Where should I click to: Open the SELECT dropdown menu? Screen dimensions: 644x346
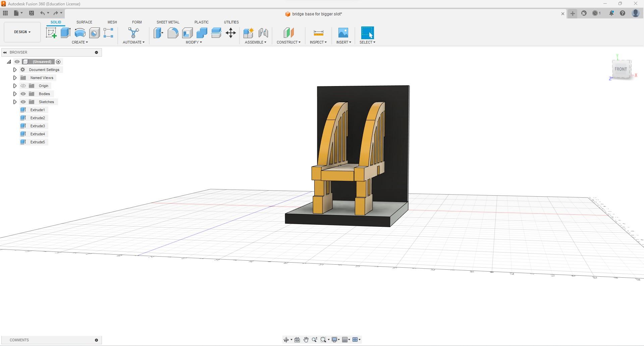coord(367,42)
